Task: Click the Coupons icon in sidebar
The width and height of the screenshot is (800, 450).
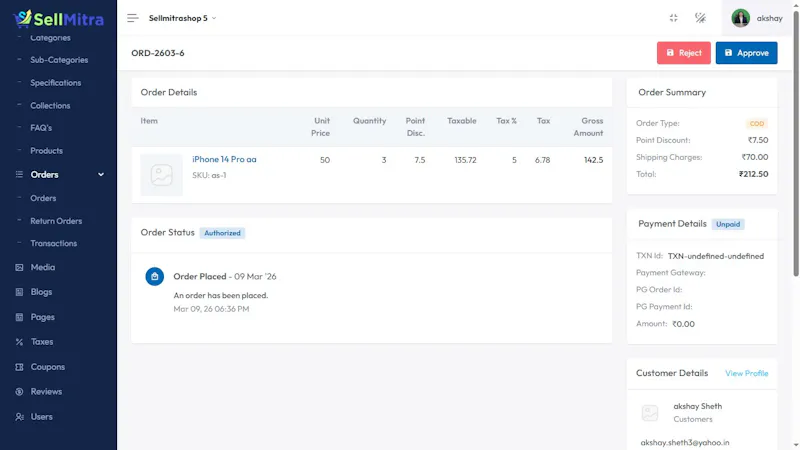Action: pos(19,367)
